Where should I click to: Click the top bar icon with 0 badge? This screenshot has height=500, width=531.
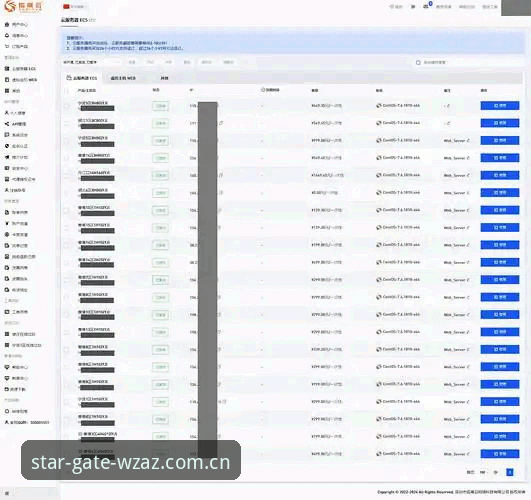click(x=427, y=6)
